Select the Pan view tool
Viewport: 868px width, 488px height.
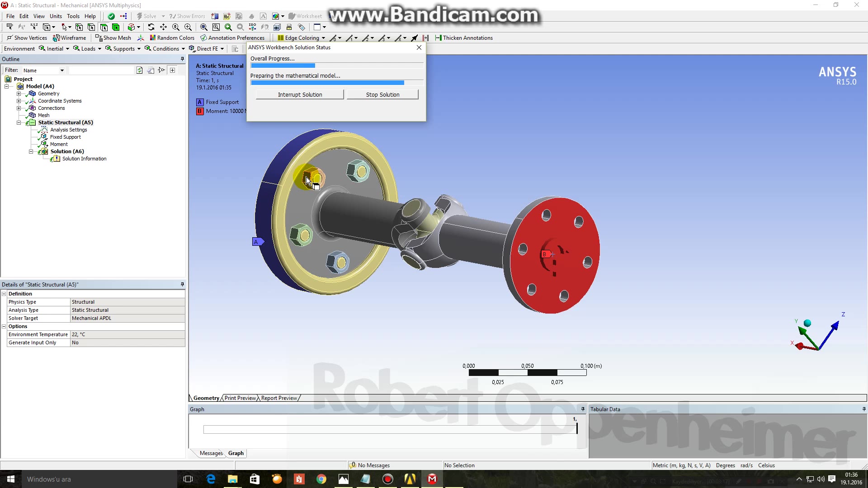point(163,27)
